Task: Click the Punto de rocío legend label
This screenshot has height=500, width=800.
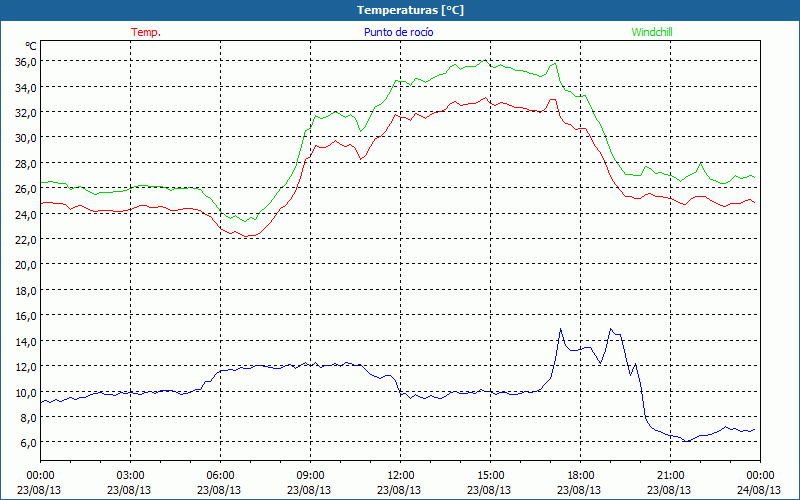Action: (x=398, y=32)
